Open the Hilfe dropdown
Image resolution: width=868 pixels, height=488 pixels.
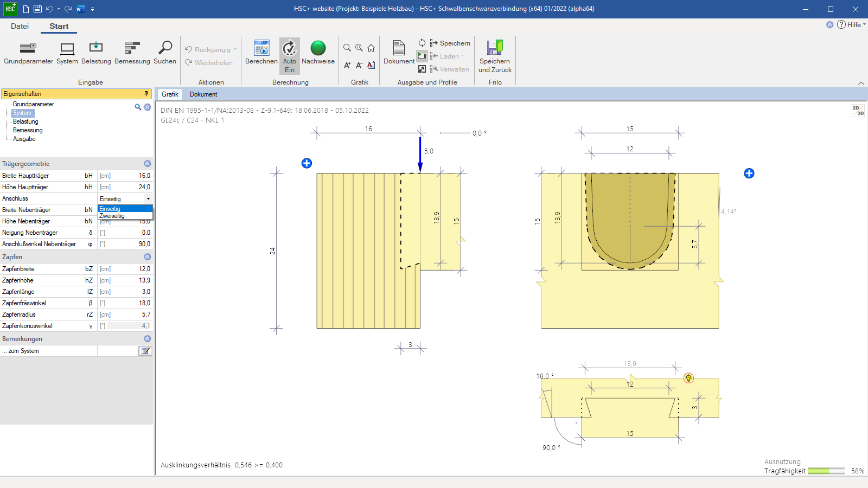[x=851, y=24]
